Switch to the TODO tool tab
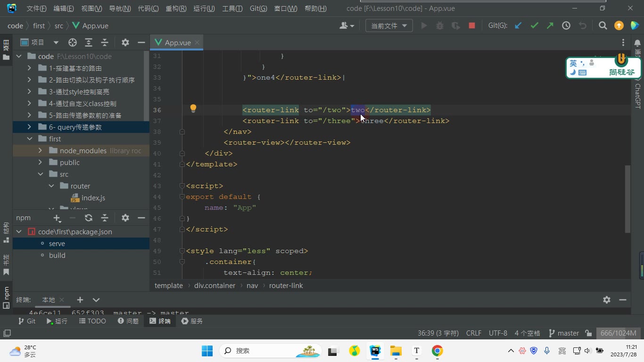This screenshot has width=644, height=362. click(92, 321)
